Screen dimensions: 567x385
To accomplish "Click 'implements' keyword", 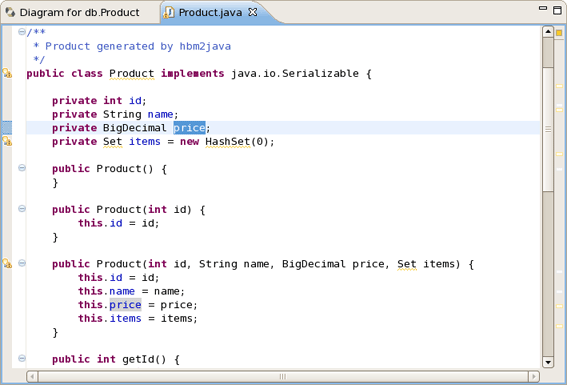I will [x=192, y=73].
